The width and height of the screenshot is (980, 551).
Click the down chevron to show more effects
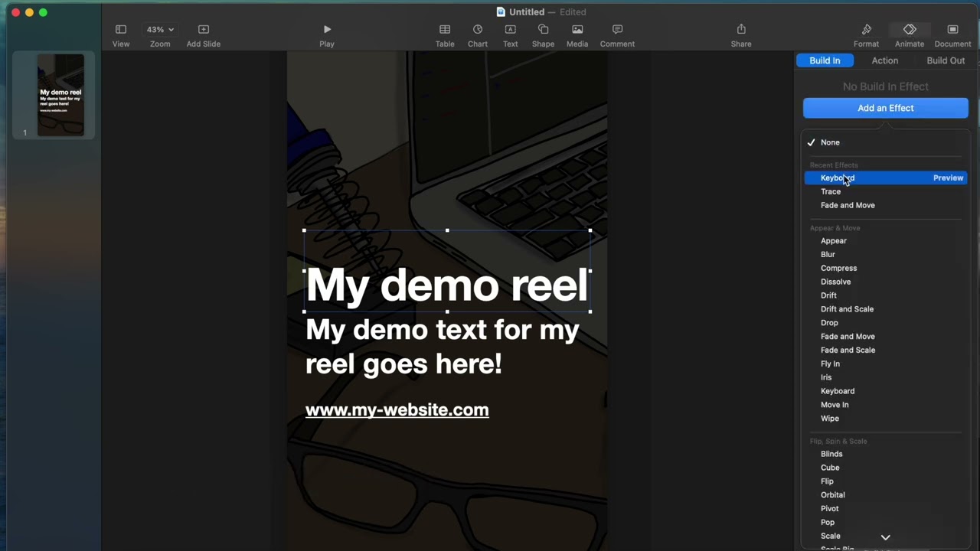tap(885, 537)
